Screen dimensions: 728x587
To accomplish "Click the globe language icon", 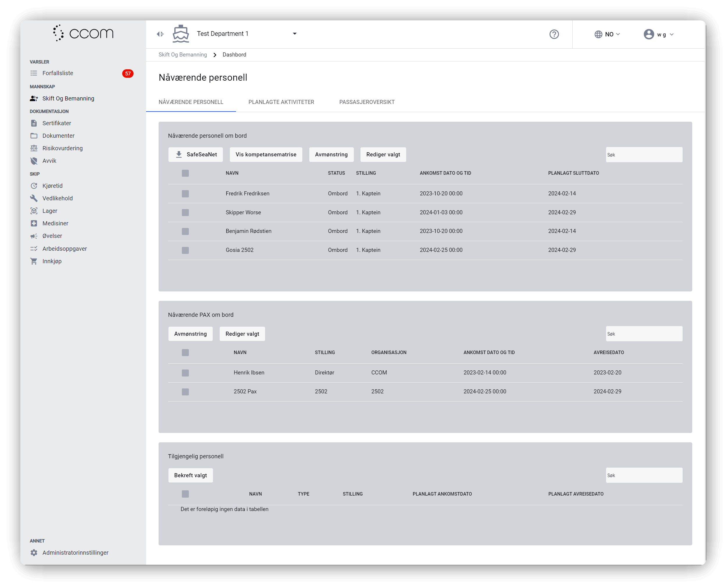I will pyautogui.click(x=598, y=34).
